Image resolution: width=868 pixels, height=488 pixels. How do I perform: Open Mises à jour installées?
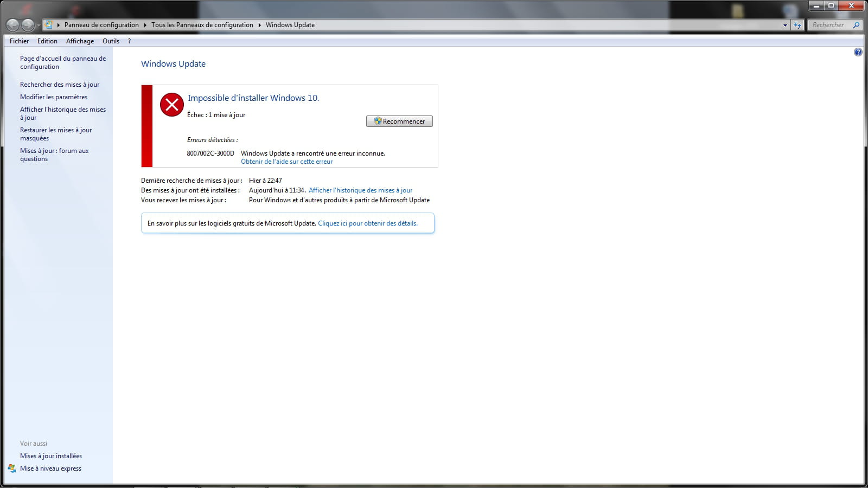point(51,456)
